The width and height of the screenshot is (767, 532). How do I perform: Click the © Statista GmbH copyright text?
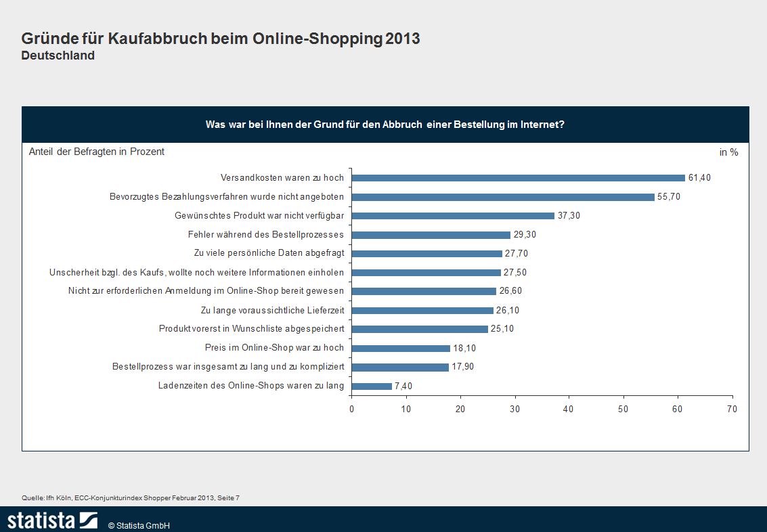click(x=139, y=526)
